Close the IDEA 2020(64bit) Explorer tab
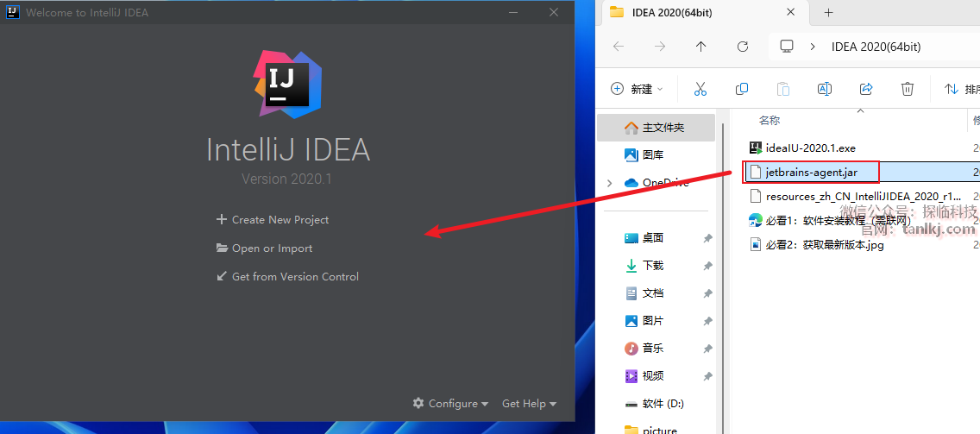 coord(790,12)
